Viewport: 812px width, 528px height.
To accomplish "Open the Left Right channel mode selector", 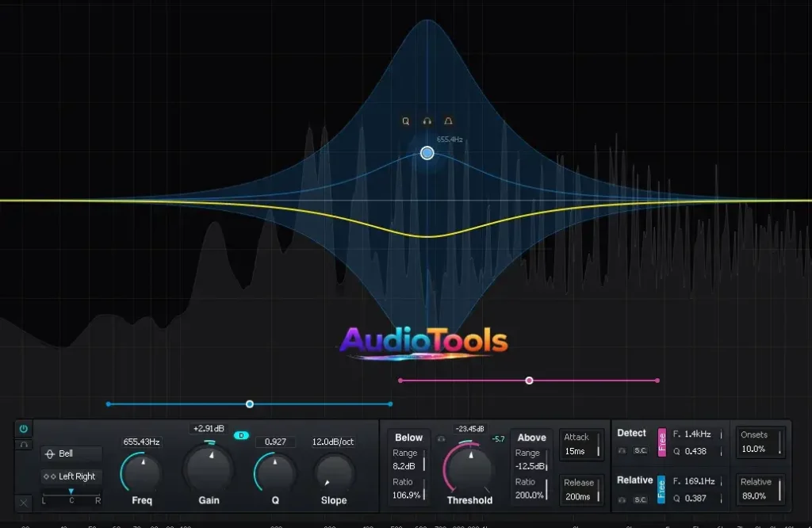I will [x=71, y=476].
